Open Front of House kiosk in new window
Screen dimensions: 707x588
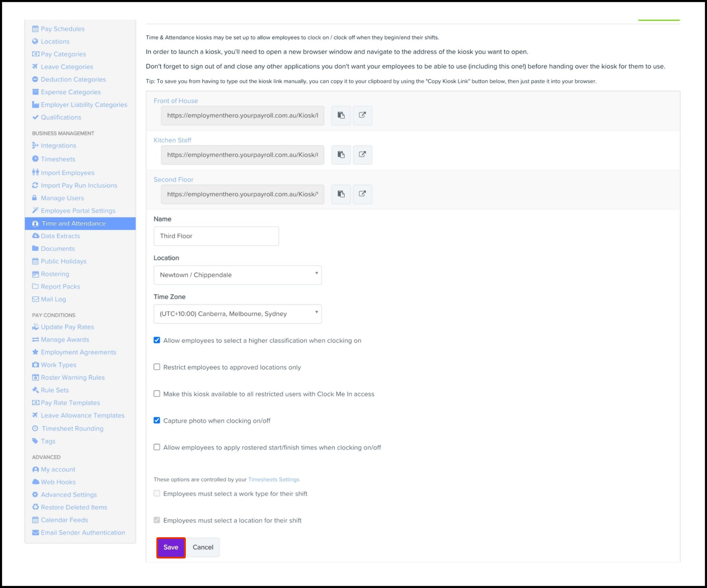[x=362, y=115]
